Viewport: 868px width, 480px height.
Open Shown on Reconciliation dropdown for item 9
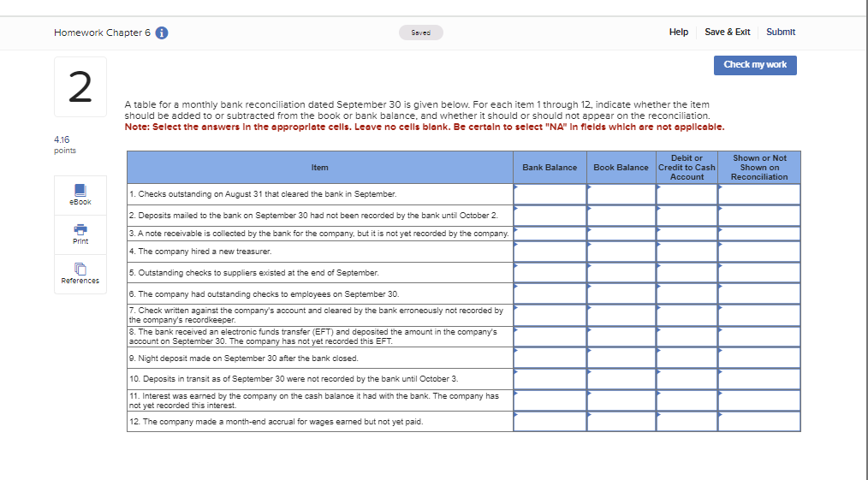click(759, 358)
